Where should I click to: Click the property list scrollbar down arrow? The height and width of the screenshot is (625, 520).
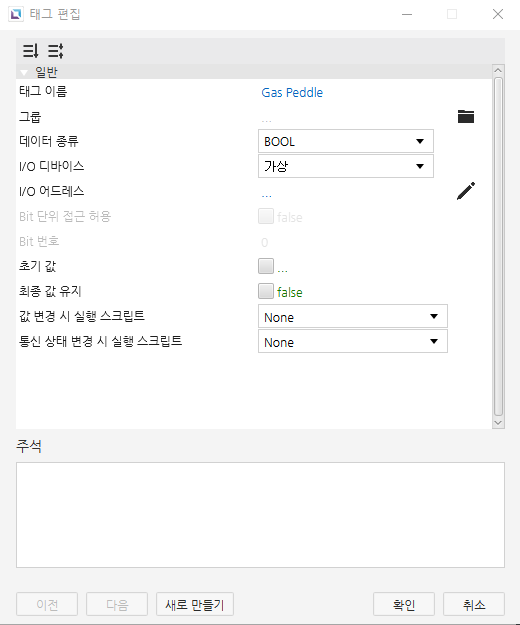point(498,423)
